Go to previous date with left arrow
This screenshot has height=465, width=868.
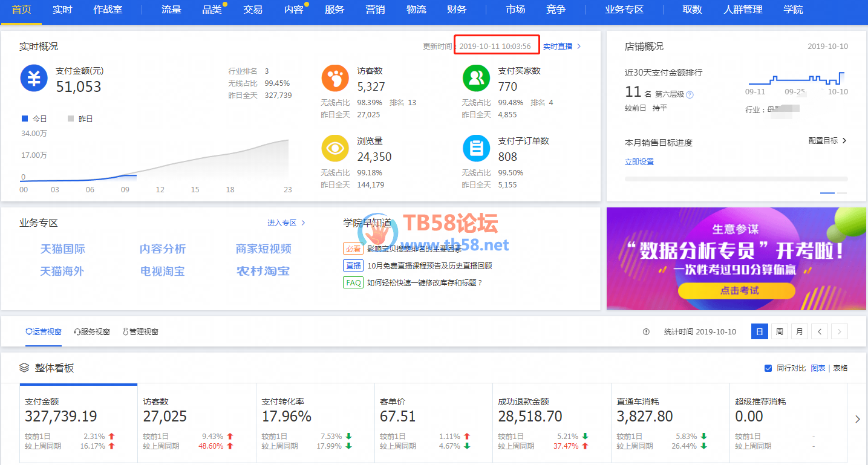point(819,331)
